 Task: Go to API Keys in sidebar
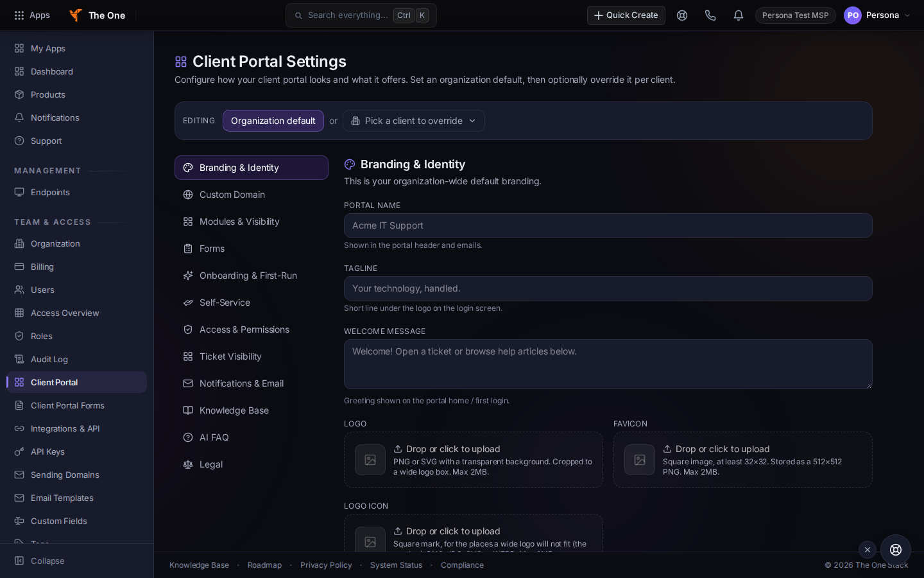point(77,451)
